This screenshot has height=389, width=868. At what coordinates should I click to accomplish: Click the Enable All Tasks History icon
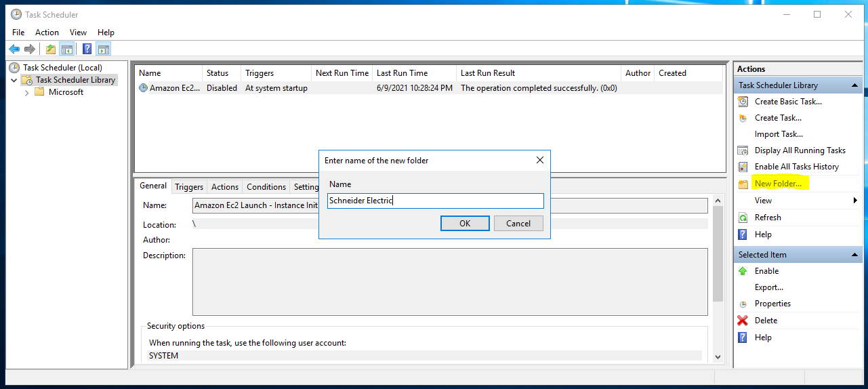click(x=743, y=167)
